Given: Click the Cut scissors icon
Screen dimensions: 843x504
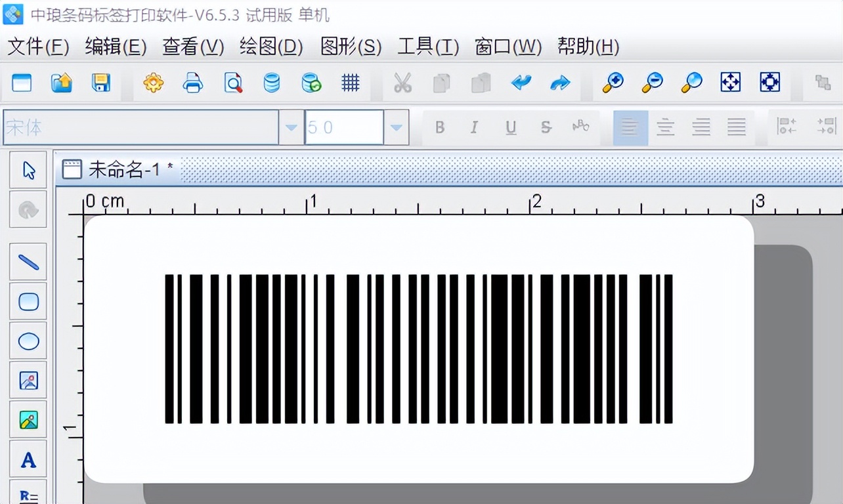Looking at the screenshot, I should tap(402, 83).
